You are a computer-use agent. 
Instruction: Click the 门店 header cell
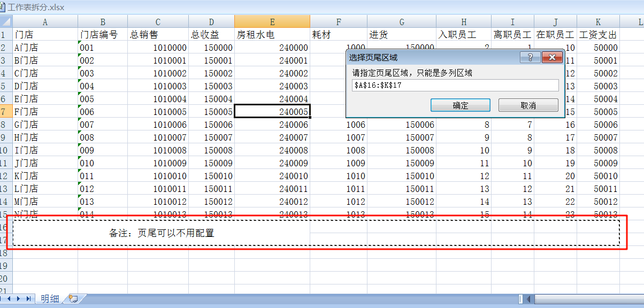[45, 35]
